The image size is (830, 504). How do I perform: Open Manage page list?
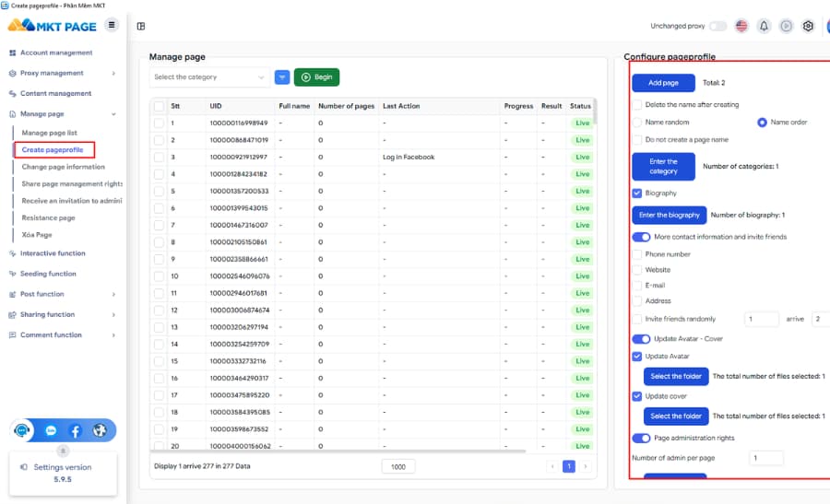click(x=49, y=133)
